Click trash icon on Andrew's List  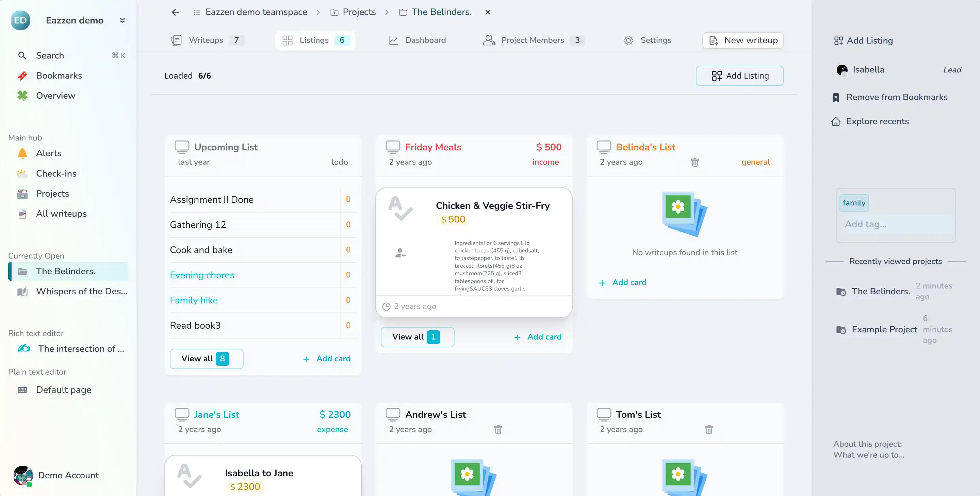tap(498, 430)
